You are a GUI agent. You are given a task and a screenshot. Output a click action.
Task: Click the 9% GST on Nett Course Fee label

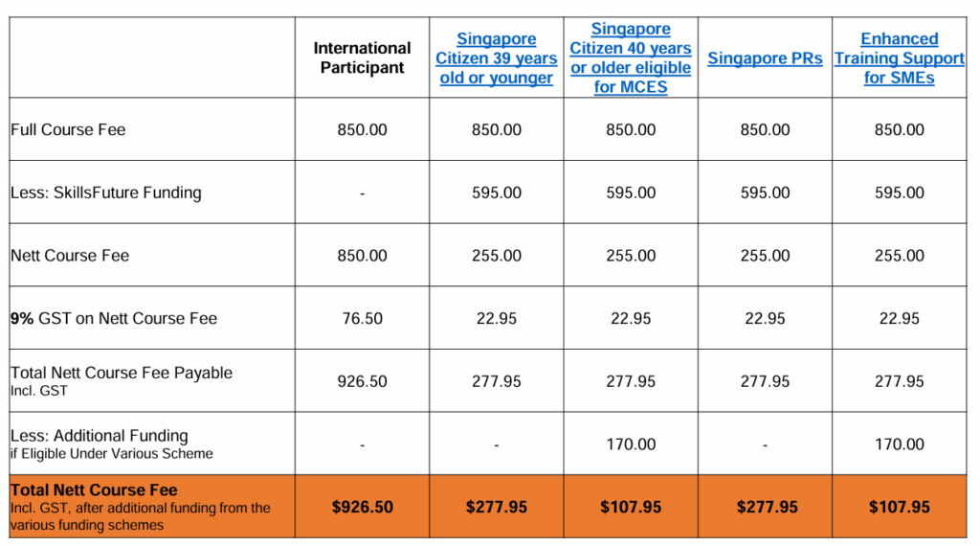click(114, 318)
